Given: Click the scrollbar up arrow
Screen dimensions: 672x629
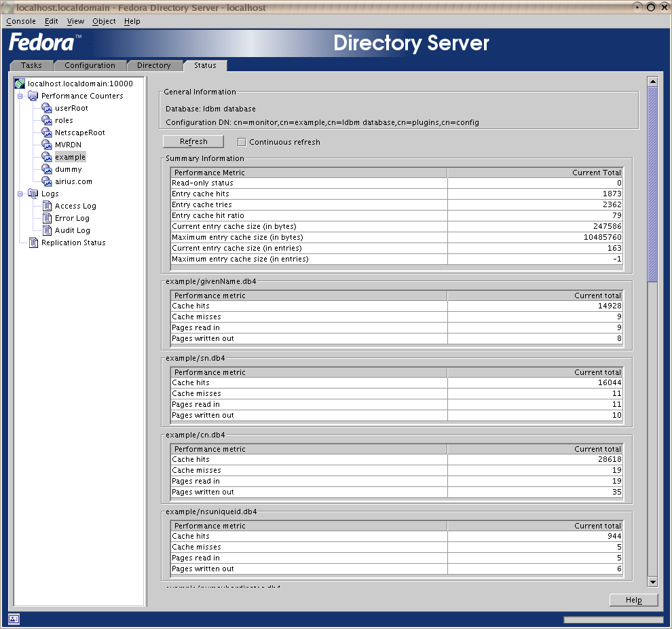Looking at the screenshot, I should coord(652,82).
